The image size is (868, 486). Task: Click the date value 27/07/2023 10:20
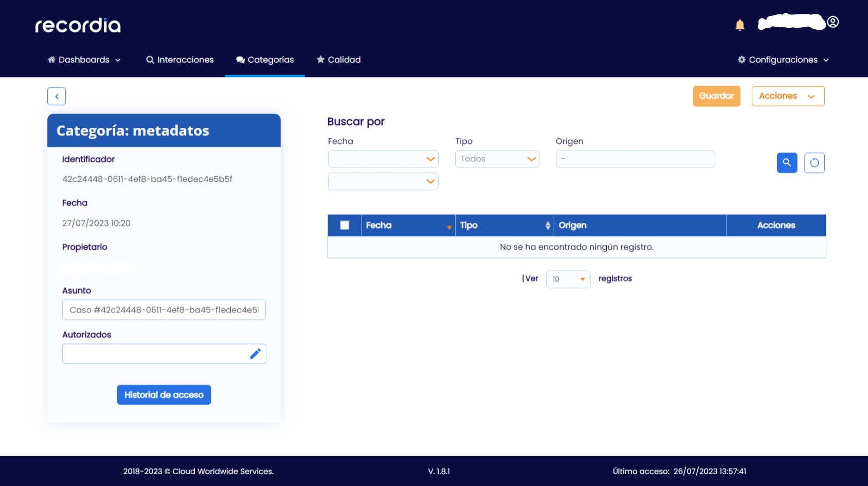pyautogui.click(x=96, y=223)
